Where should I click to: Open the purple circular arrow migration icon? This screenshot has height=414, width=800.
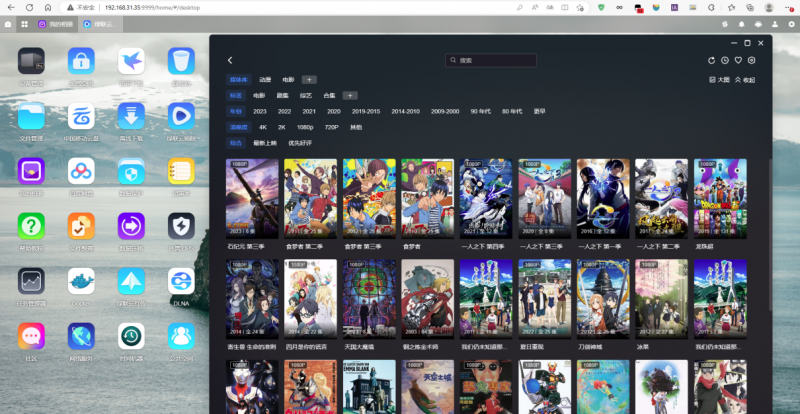(x=131, y=226)
